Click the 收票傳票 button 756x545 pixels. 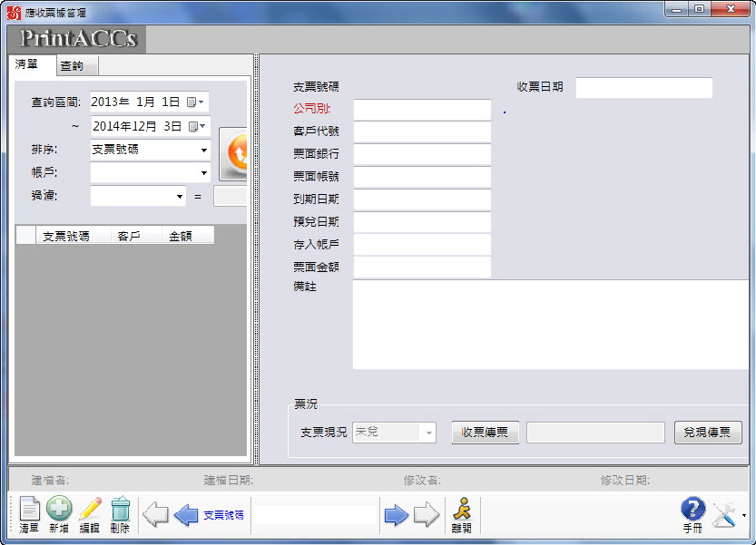click(x=486, y=433)
